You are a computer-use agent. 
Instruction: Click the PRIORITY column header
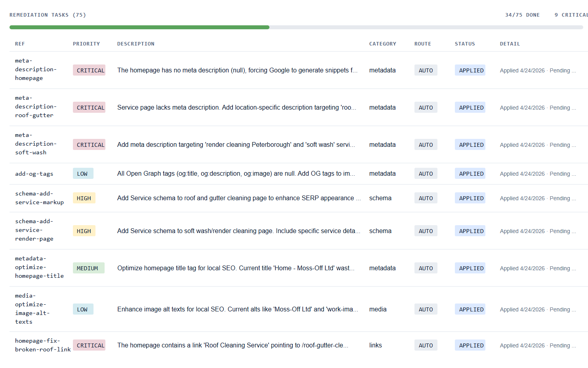[86, 44]
